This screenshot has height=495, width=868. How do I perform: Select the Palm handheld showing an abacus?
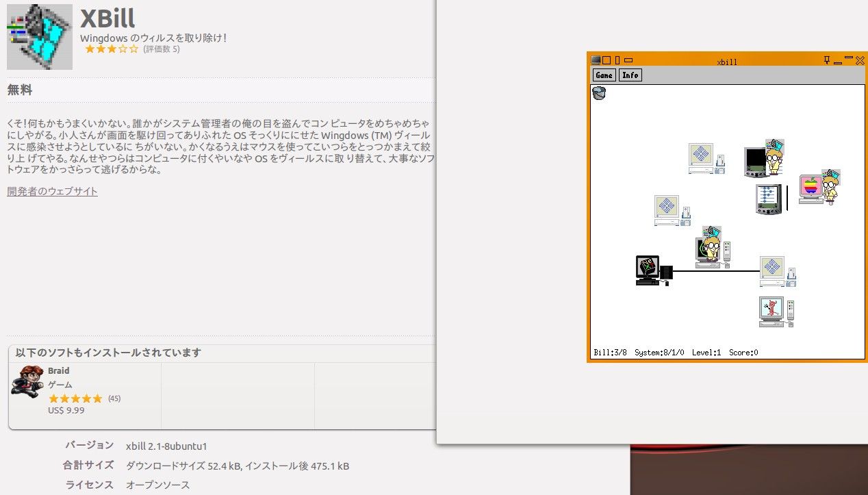pos(768,199)
